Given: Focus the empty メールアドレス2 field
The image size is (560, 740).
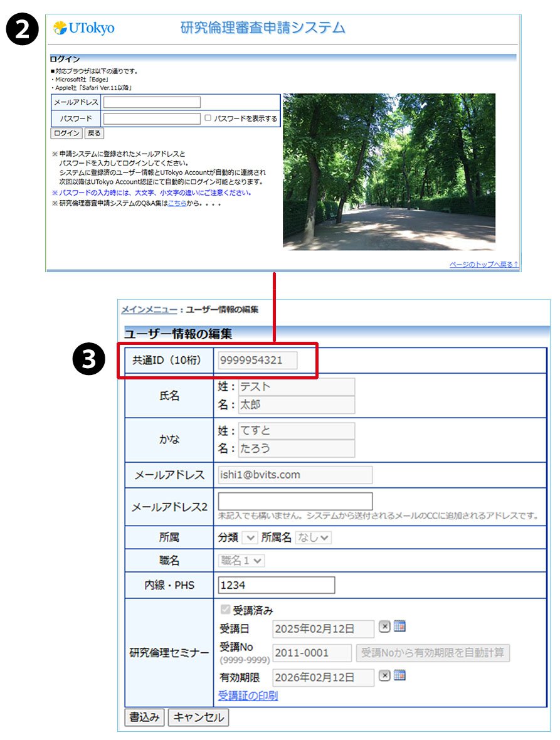Looking at the screenshot, I should [x=295, y=501].
